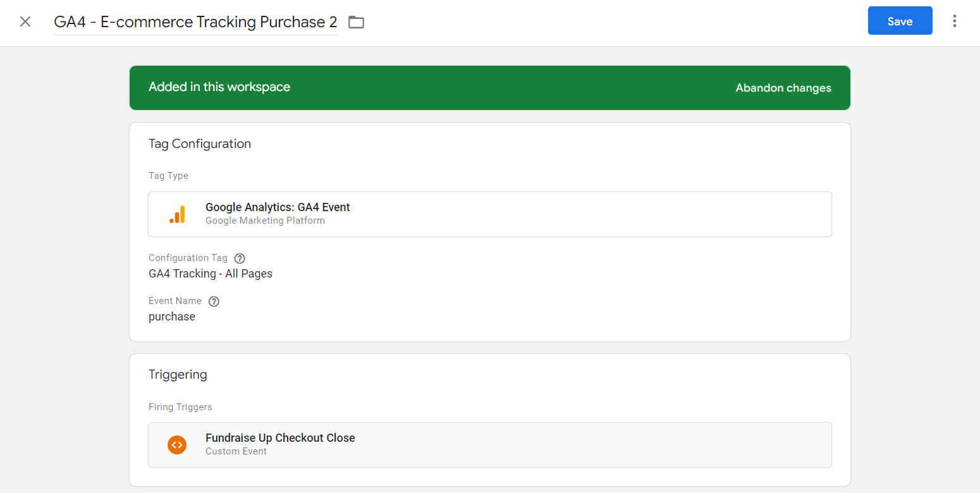Click the orange Custom Event trigger icon

click(177, 445)
